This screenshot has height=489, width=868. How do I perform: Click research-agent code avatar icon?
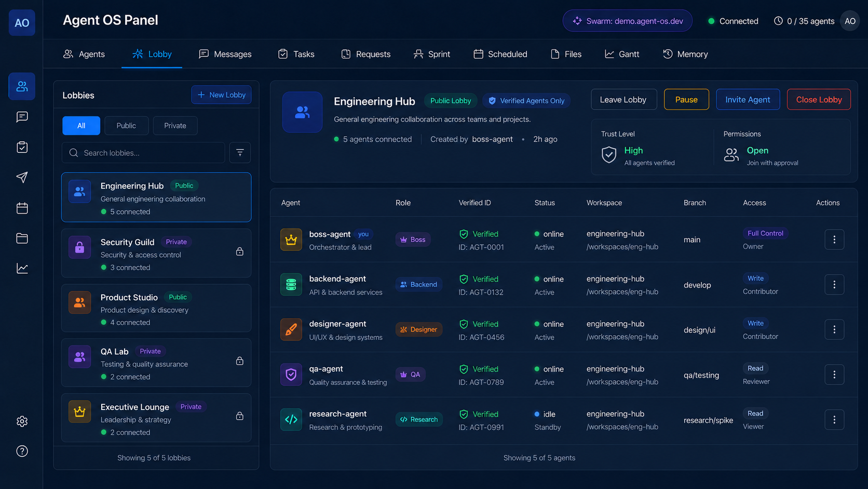[291, 419]
